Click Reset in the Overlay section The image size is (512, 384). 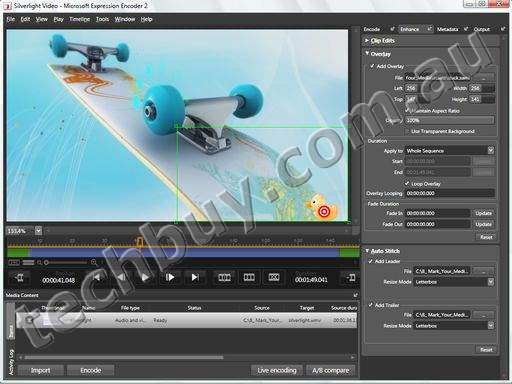(x=486, y=237)
